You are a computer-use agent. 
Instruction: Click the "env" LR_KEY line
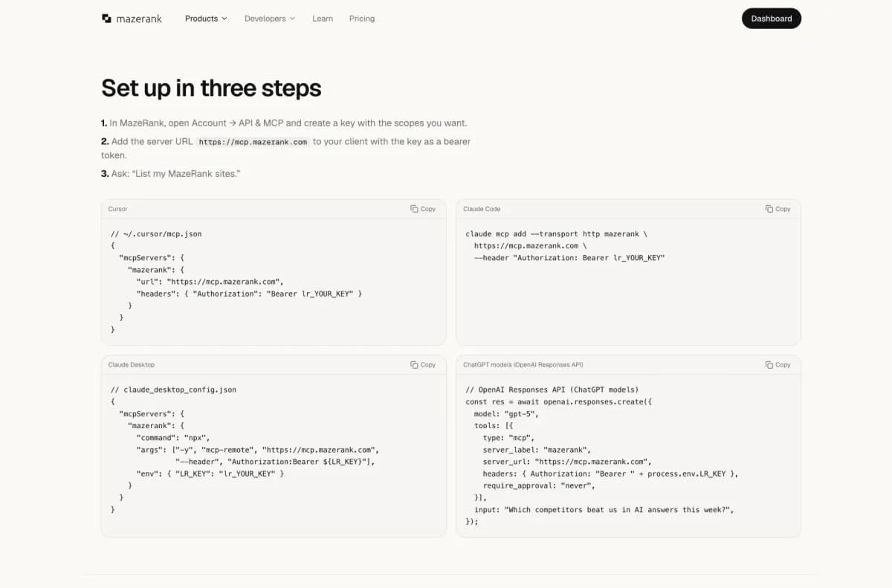(x=210, y=474)
